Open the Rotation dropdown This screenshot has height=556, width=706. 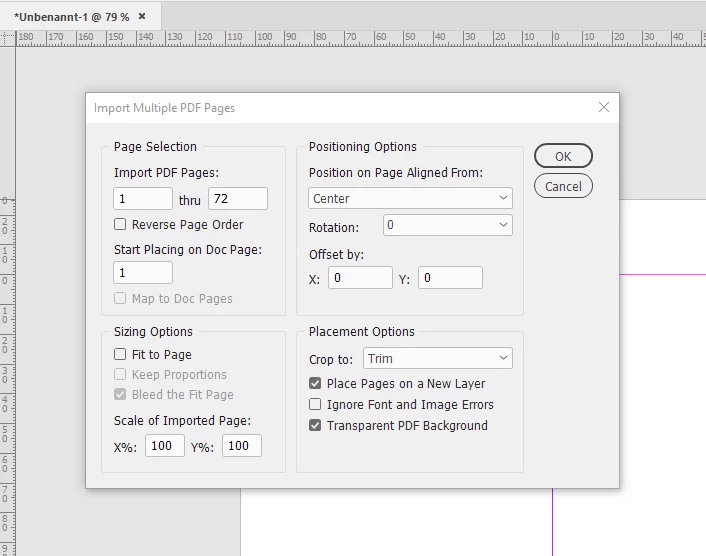[x=448, y=225]
